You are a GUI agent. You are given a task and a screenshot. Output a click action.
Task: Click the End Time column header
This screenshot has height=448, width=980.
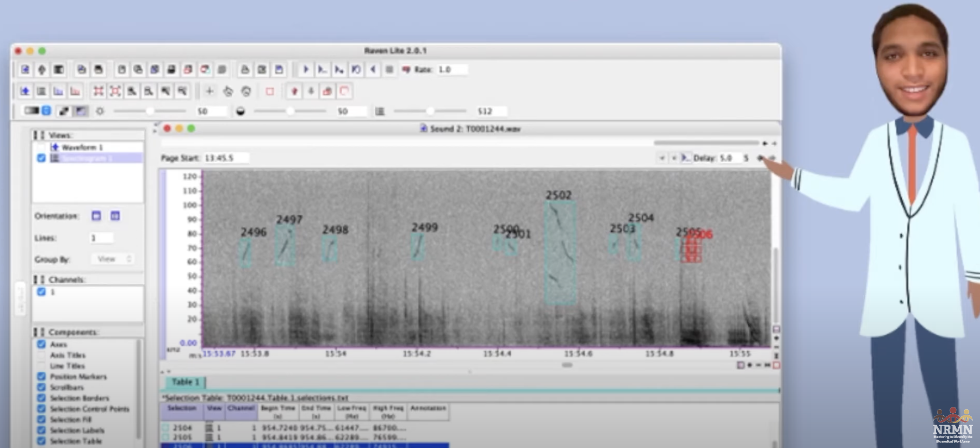point(316,412)
